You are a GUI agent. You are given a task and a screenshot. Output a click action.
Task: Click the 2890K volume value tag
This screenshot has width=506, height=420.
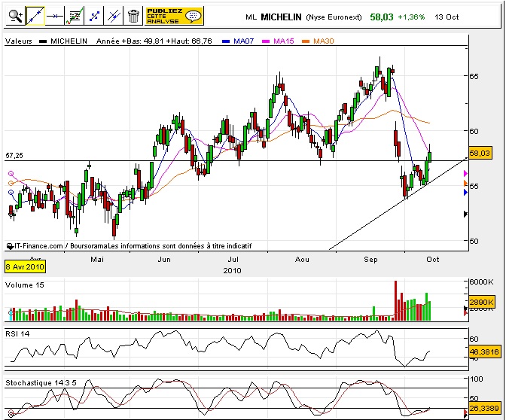pyautogui.click(x=481, y=303)
